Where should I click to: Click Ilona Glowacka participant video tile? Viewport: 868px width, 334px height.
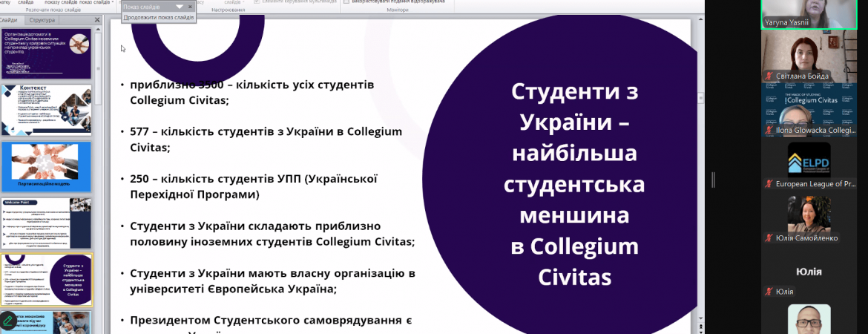(x=808, y=108)
